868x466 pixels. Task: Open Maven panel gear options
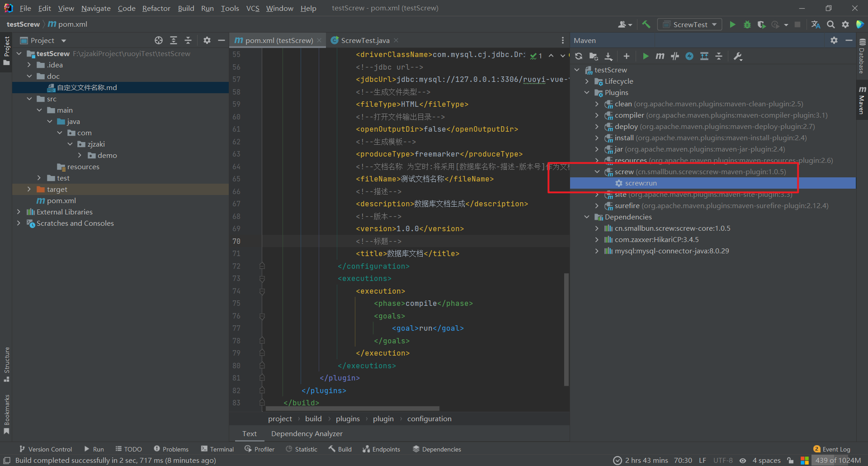click(x=834, y=40)
